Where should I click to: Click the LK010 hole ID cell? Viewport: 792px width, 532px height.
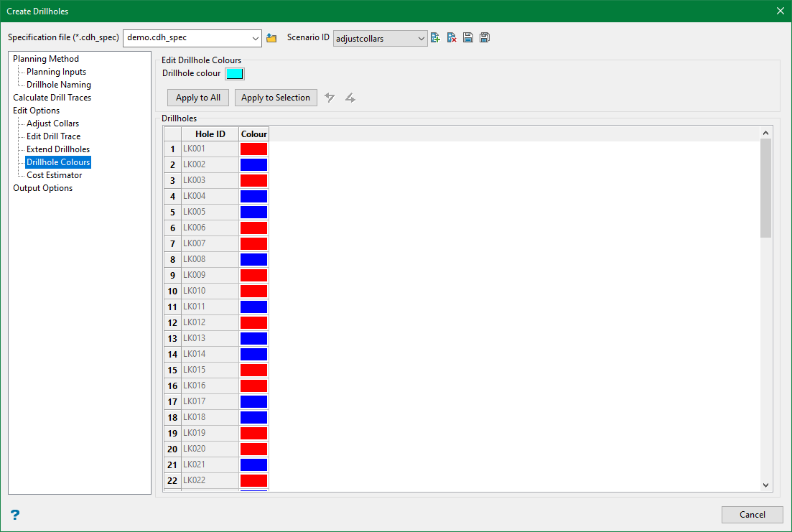click(x=210, y=291)
